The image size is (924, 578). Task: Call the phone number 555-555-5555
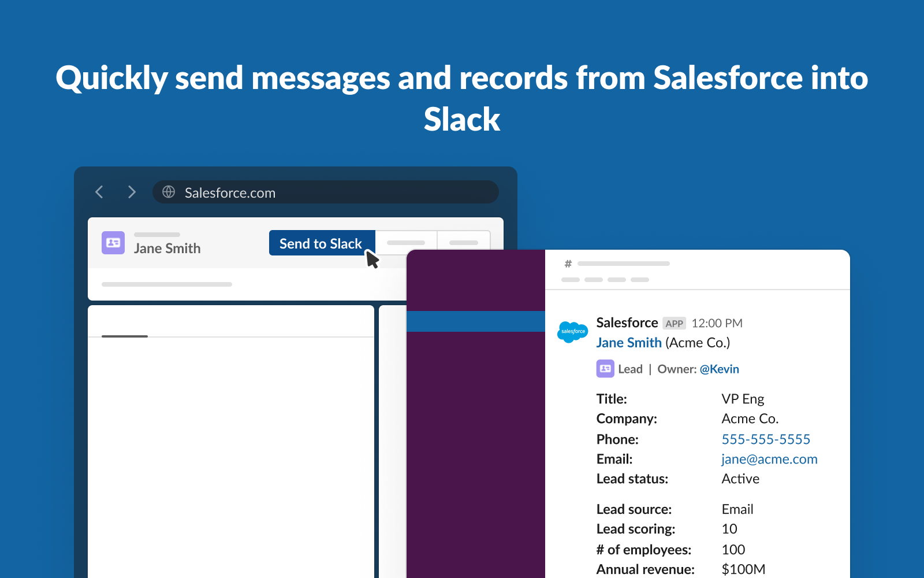coord(766,439)
